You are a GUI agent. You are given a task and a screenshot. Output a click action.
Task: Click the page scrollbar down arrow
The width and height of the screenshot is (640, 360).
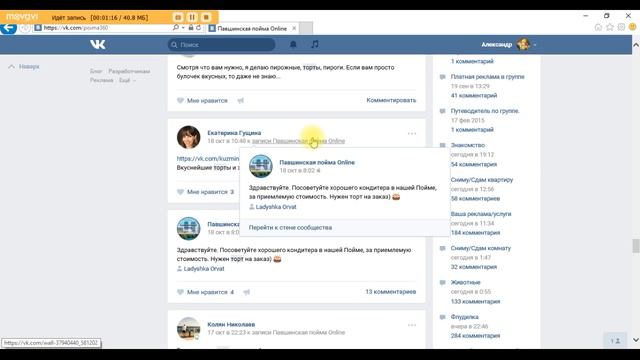click(x=636, y=340)
